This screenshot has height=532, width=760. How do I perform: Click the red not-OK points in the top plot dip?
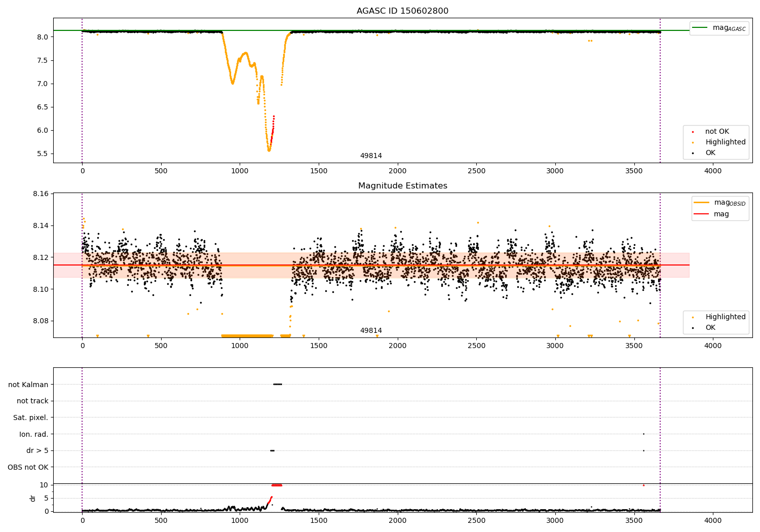[x=272, y=130]
